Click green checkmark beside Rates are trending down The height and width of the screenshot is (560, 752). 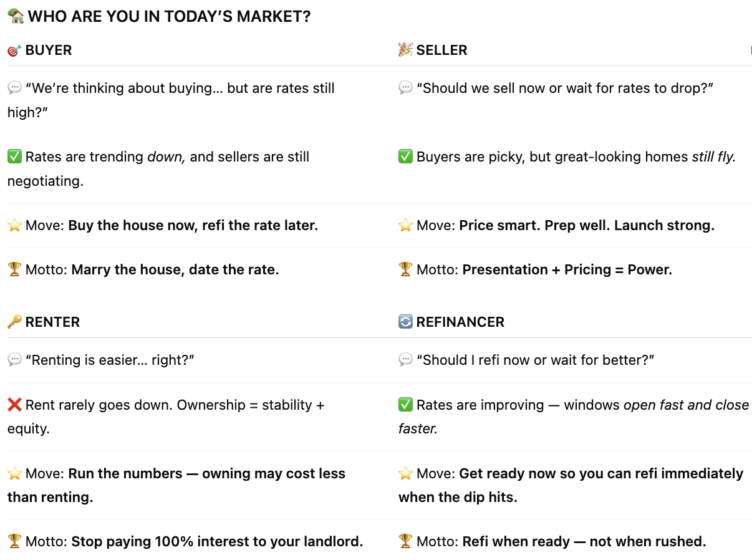[14, 157]
